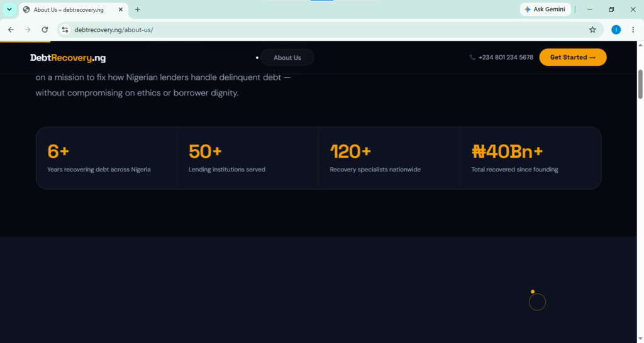Click the Get Started button
Image resolution: width=644 pixels, height=343 pixels.
pyautogui.click(x=572, y=57)
